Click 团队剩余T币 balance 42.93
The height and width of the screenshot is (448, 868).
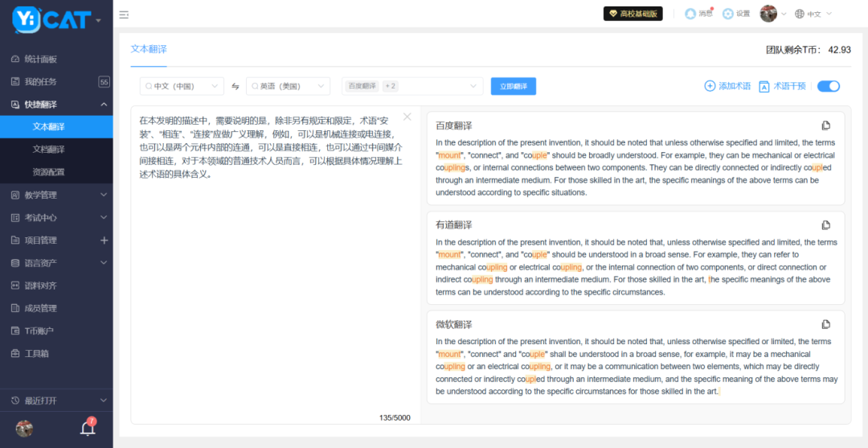(809, 50)
